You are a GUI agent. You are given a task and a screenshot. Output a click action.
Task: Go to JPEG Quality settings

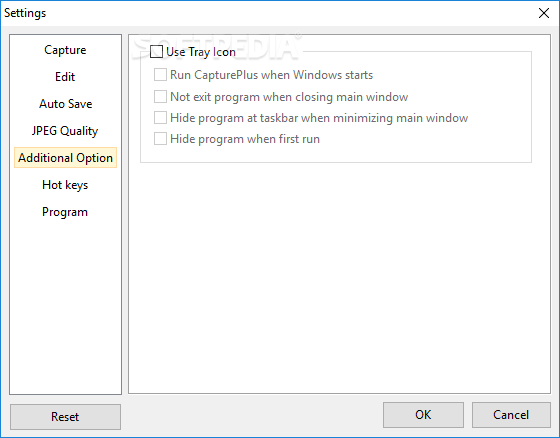click(x=65, y=131)
